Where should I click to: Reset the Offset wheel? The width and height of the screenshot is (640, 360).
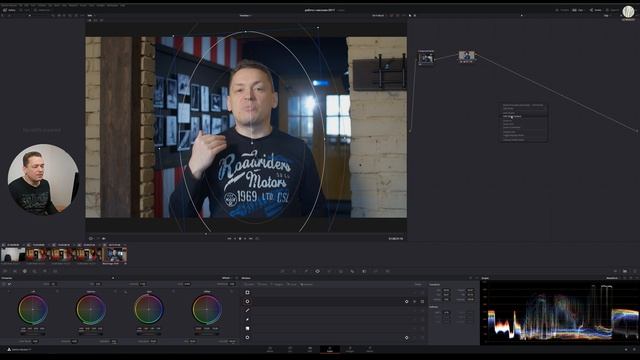(231, 291)
